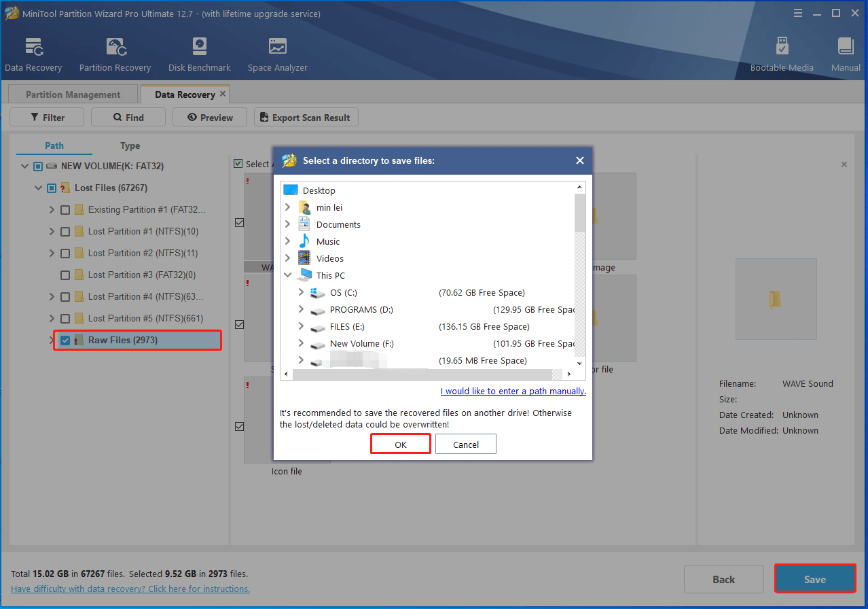
Task: Check Lost Partition #1 (NTFS)(10)
Action: [65, 231]
